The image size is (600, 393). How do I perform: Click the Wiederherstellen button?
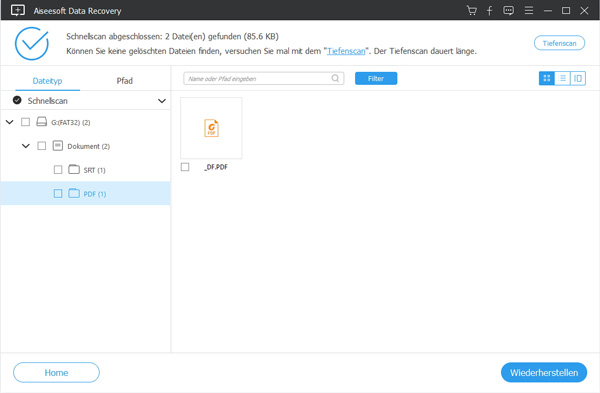tap(544, 372)
